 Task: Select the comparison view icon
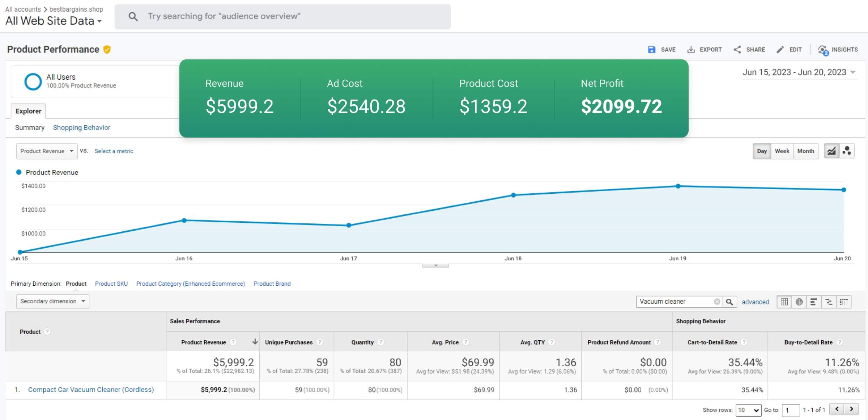[829, 302]
